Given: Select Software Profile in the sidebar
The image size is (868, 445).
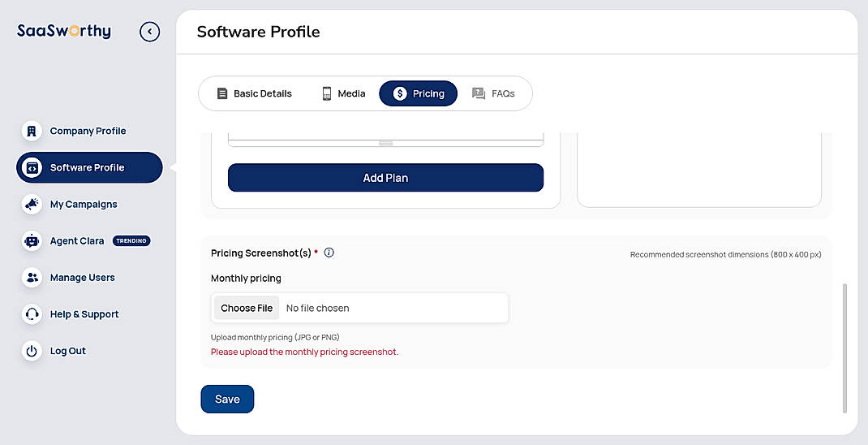Looking at the screenshot, I should tap(89, 167).
